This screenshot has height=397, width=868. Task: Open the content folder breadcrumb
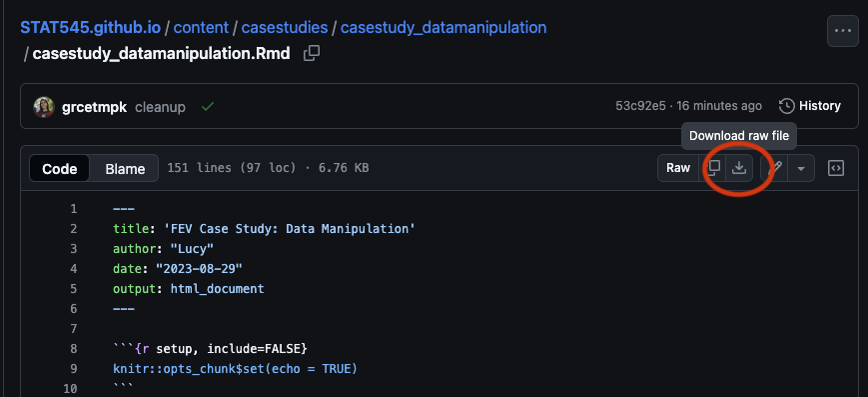click(x=201, y=28)
